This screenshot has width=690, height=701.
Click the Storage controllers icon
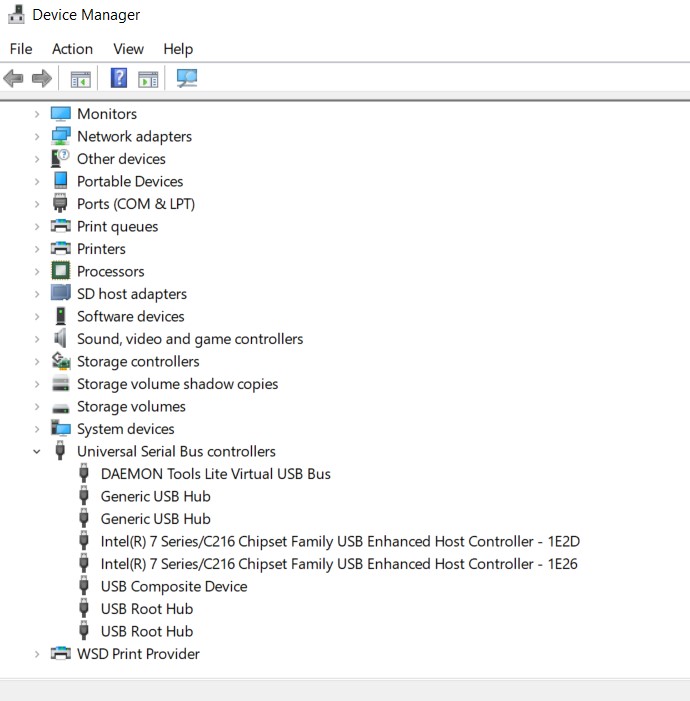tap(60, 361)
